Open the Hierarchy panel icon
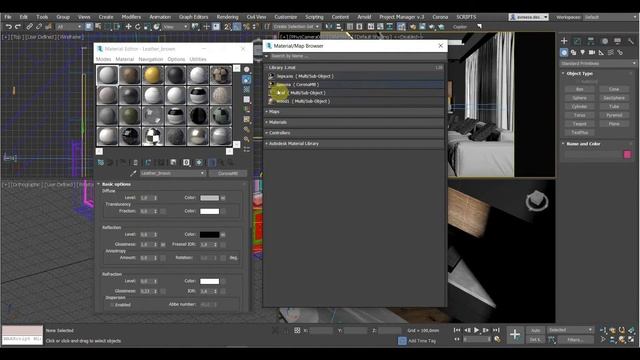 tap(591, 41)
